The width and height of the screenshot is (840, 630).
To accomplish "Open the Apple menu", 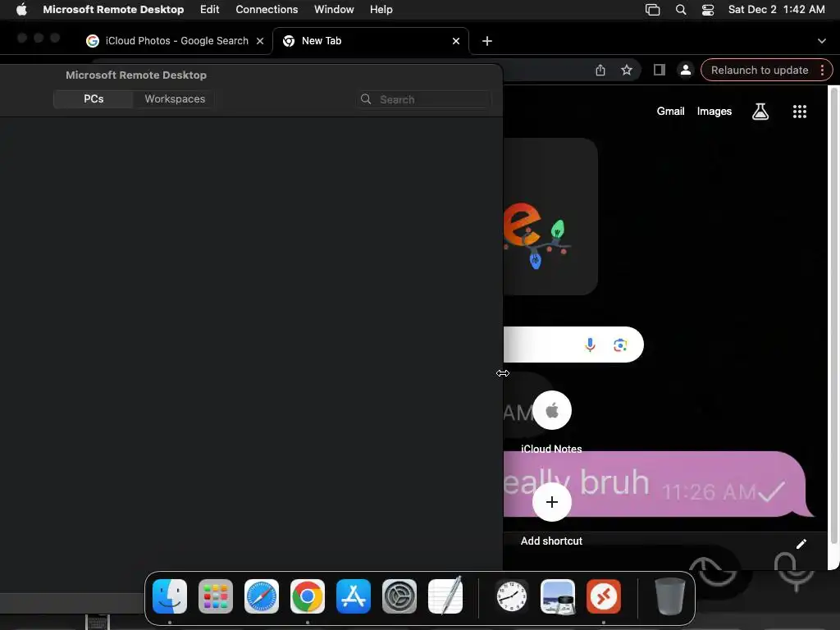I will click(x=21, y=9).
